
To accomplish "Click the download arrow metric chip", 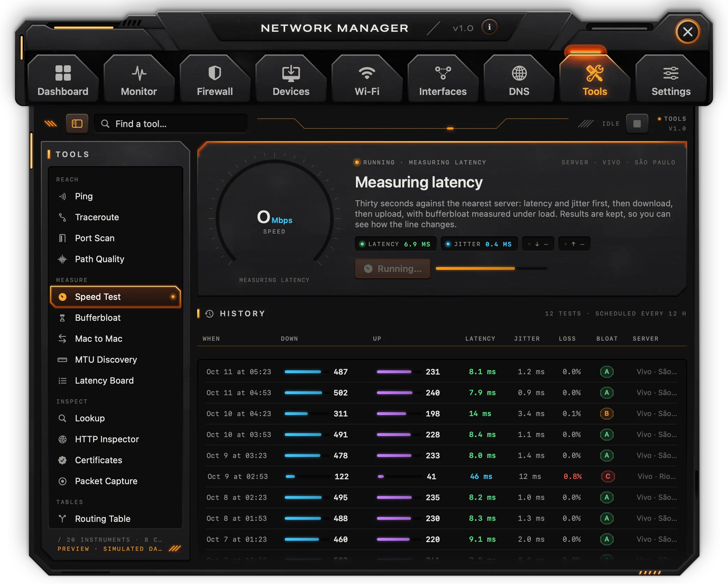I will point(538,244).
